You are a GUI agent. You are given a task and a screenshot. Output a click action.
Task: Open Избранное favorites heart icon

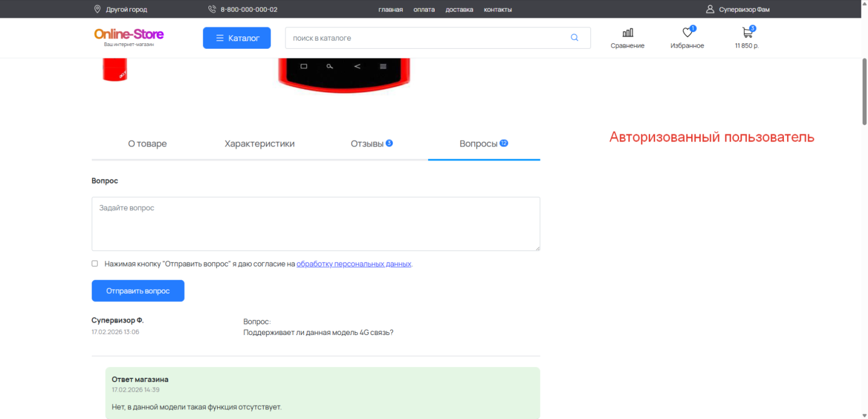point(687,33)
